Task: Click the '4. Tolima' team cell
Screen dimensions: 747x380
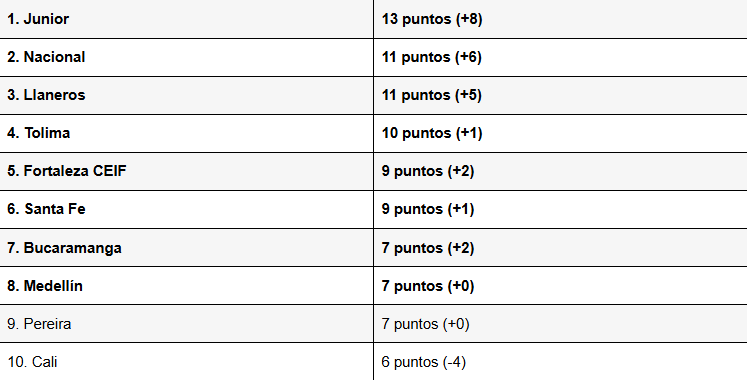Action: click(x=186, y=133)
